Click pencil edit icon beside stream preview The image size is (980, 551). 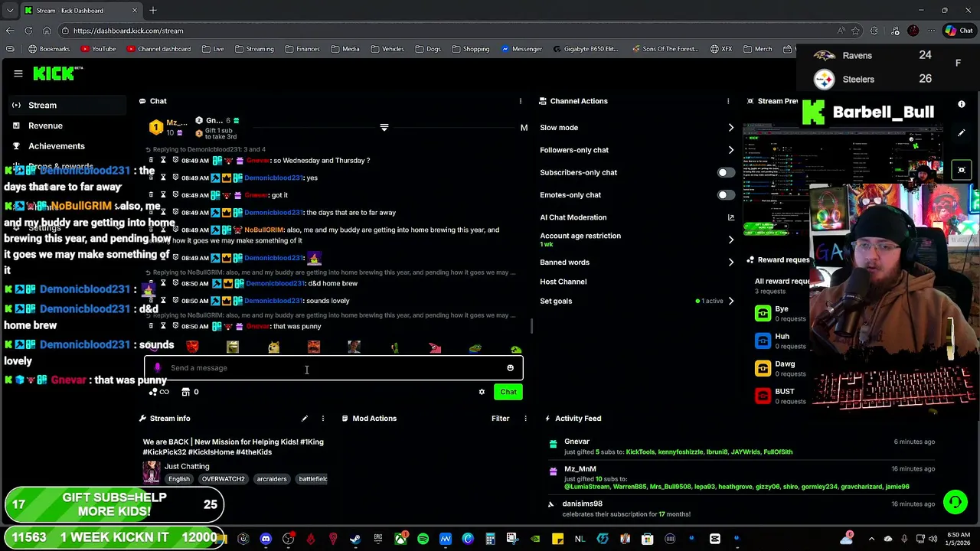coord(962,133)
